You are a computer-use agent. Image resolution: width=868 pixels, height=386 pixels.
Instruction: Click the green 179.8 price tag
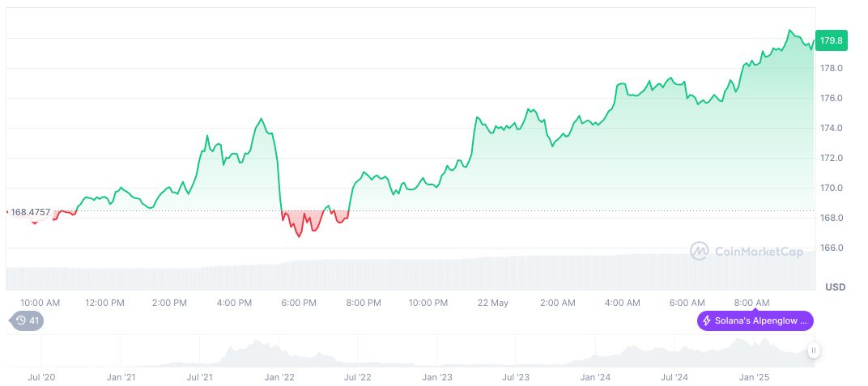pyautogui.click(x=831, y=40)
